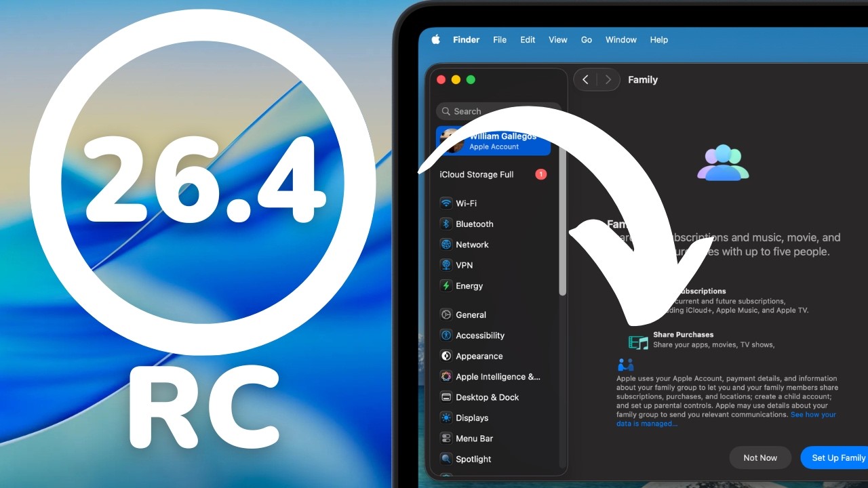
Task: Click the Menu Bar icon in sidebar
Action: click(x=446, y=439)
